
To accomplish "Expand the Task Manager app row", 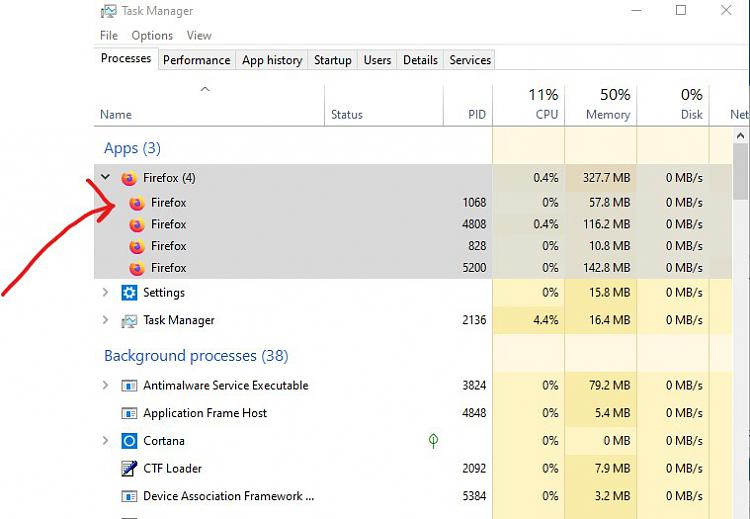I will pyautogui.click(x=106, y=320).
